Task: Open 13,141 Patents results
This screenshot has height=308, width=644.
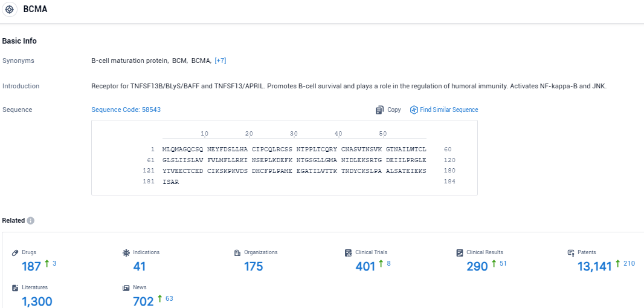Action: (594, 266)
